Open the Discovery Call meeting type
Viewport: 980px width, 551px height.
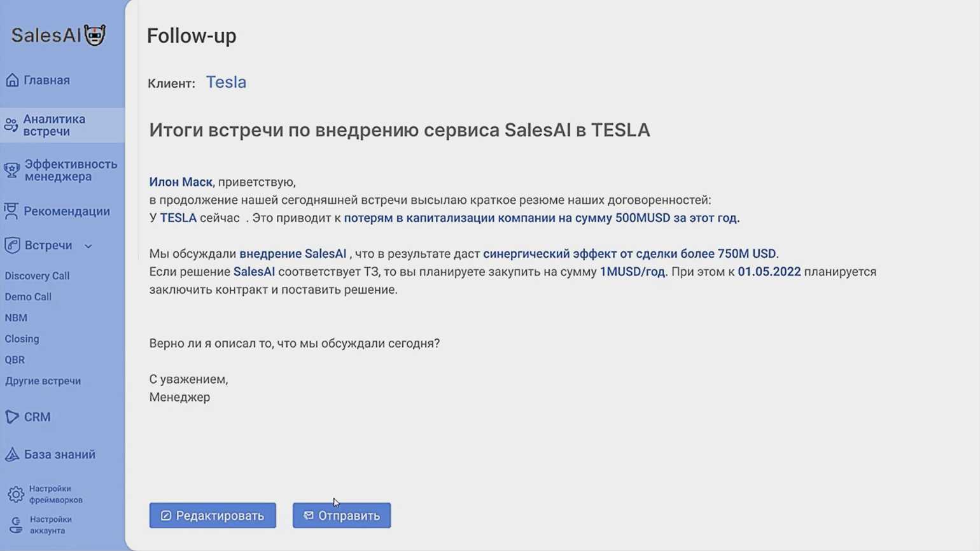37,276
